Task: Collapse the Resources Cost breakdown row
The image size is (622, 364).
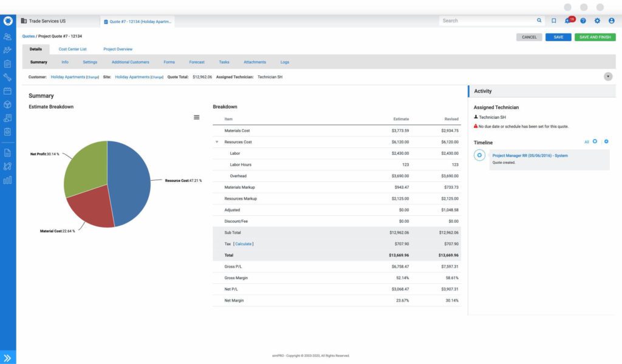Action: click(217, 141)
